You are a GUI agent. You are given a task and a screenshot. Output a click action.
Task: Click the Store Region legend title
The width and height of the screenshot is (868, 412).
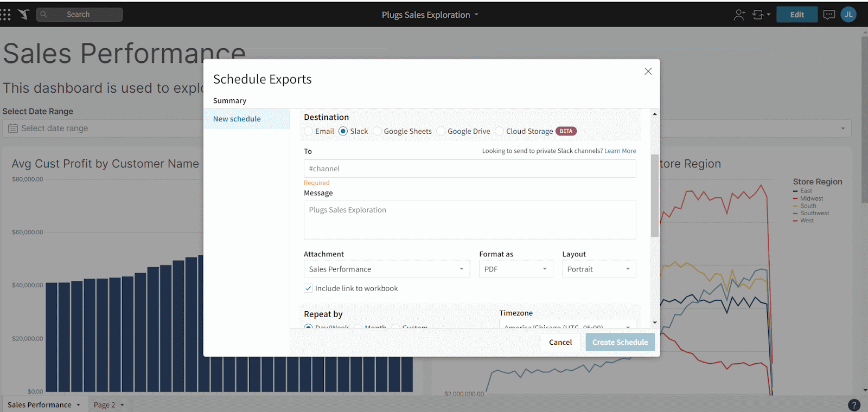[818, 182]
